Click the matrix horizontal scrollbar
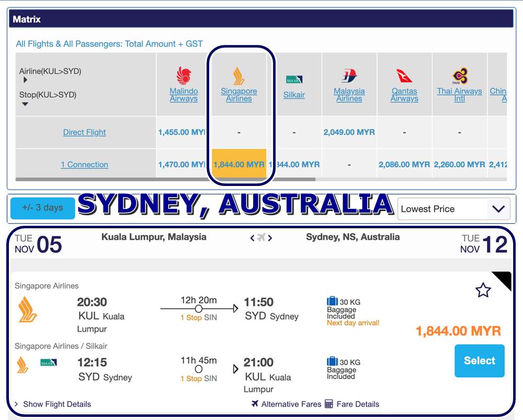Image resolution: width=523 pixels, height=420 pixels. (x=165, y=180)
